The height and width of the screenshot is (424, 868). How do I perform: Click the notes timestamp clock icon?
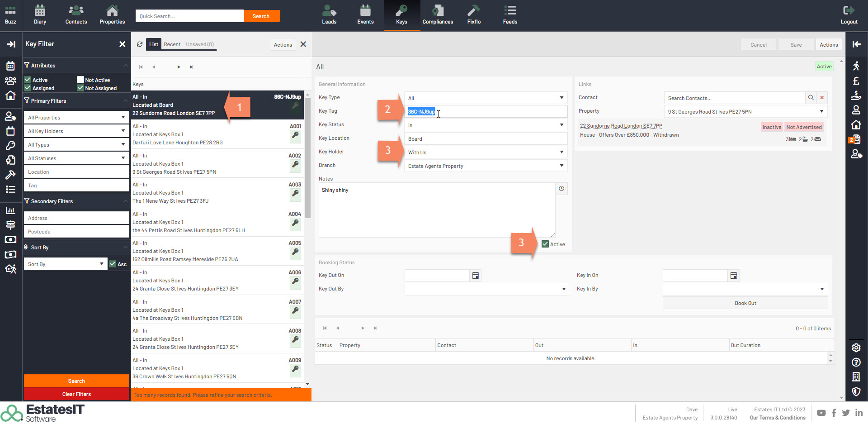coord(561,189)
